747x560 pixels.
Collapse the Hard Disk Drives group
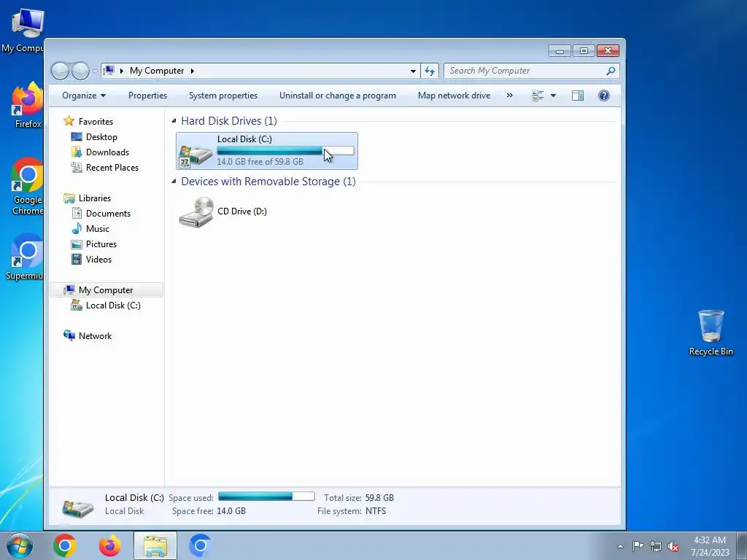coord(174,121)
